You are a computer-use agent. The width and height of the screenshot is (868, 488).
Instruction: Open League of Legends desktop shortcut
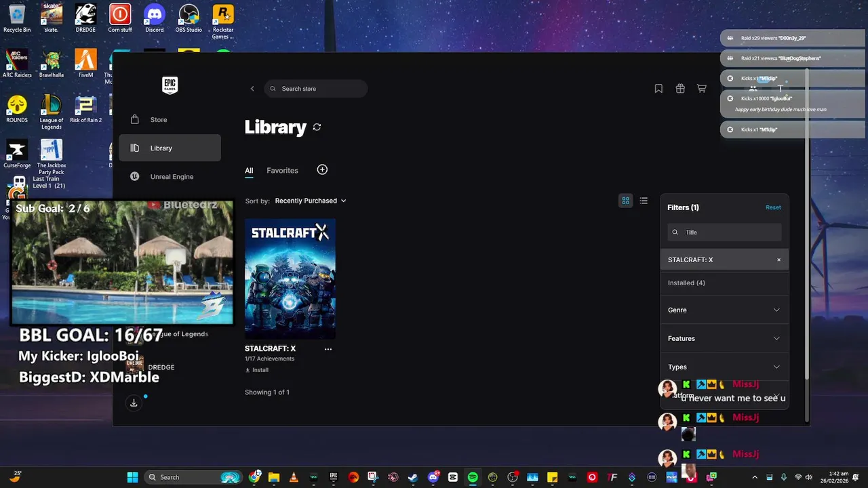coord(52,112)
